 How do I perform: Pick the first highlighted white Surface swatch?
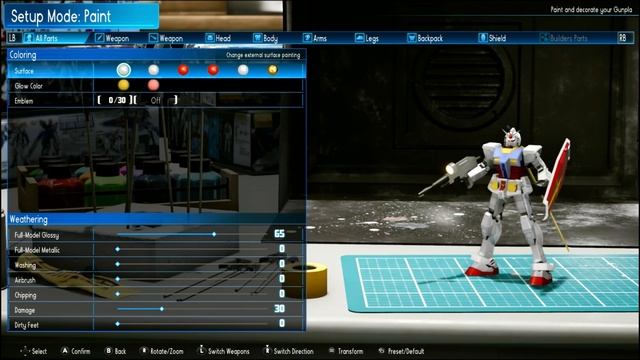pos(124,70)
